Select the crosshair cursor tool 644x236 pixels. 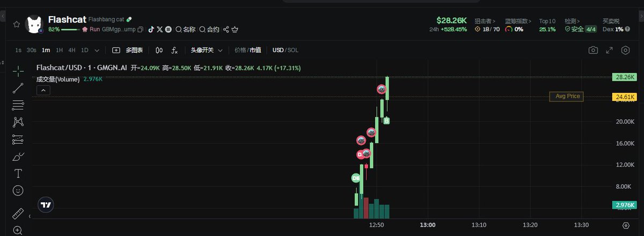(x=18, y=71)
